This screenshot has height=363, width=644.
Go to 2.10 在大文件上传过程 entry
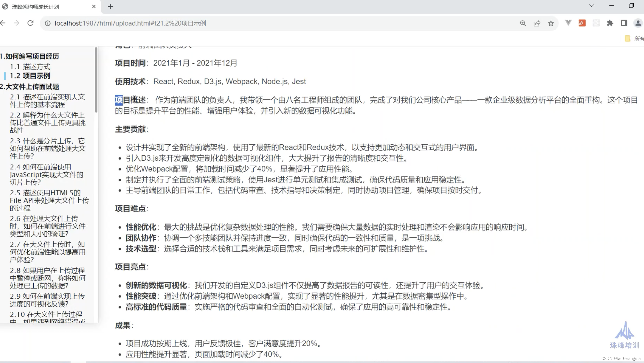pos(48,318)
